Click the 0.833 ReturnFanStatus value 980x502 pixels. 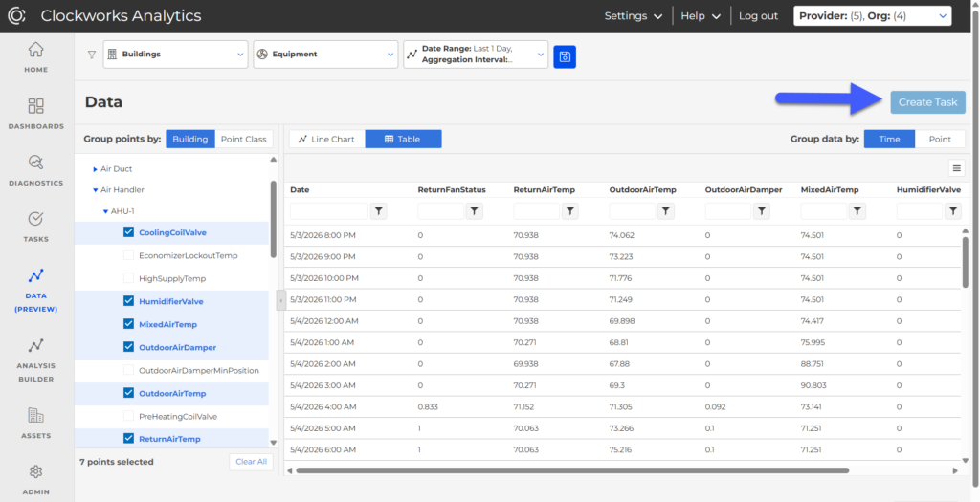(428, 407)
